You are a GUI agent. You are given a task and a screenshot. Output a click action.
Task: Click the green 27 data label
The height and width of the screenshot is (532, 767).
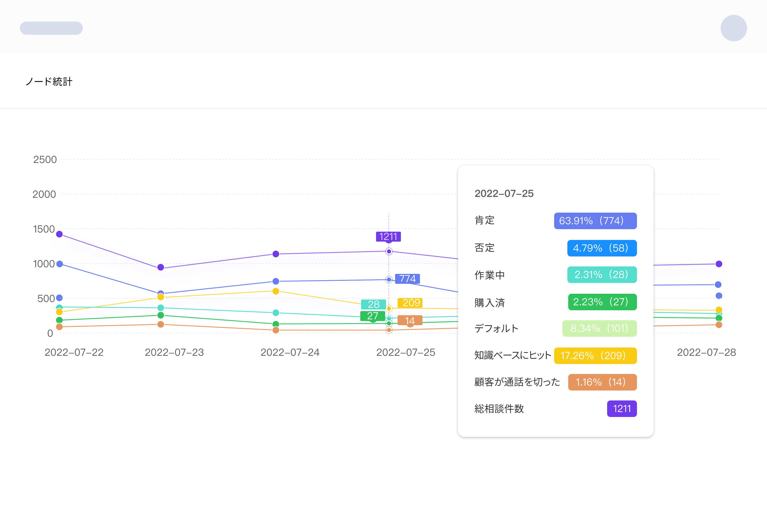(x=372, y=316)
